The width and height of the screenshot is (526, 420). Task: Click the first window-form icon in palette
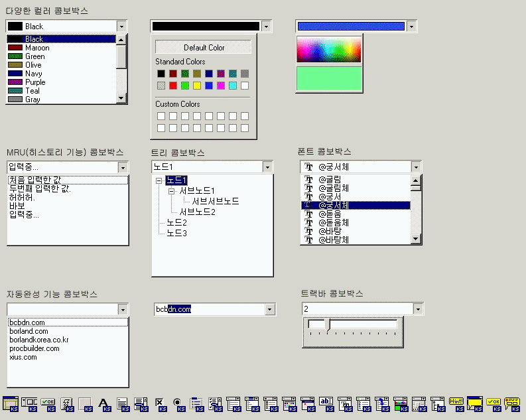point(11,403)
